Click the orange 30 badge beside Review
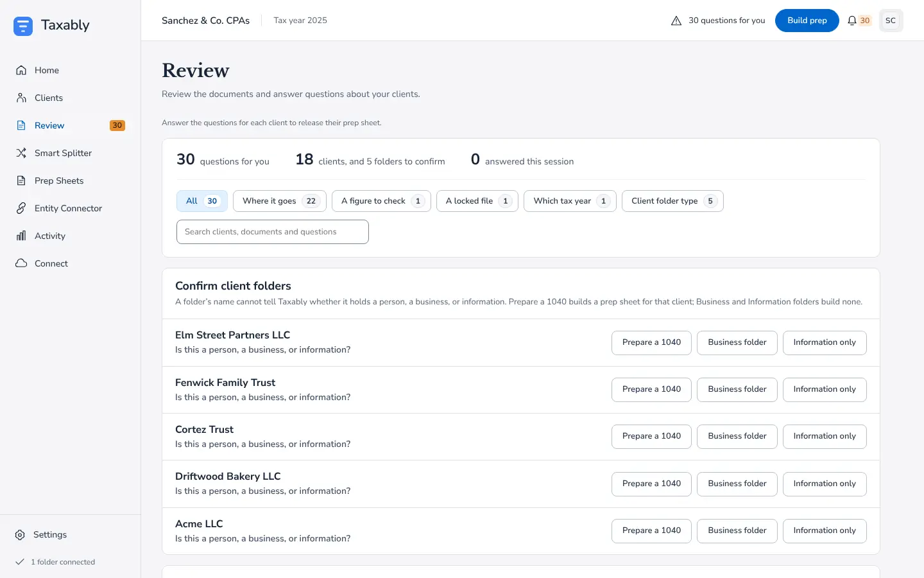 (x=117, y=125)
